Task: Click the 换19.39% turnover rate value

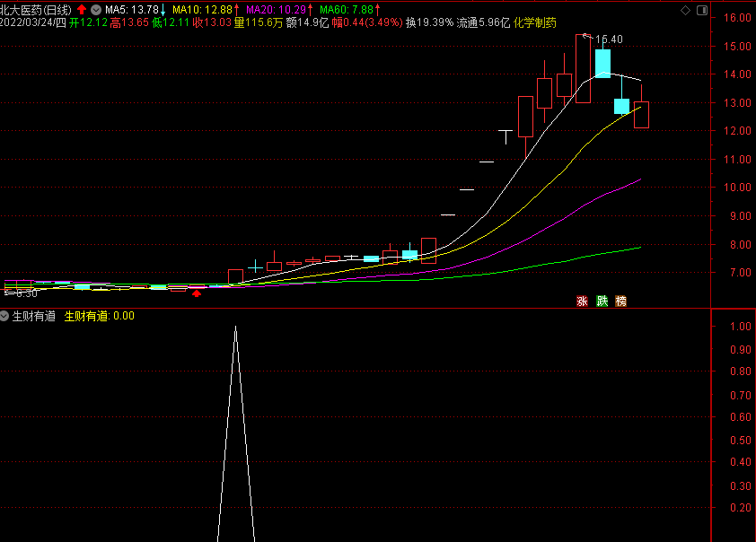Action: pyautogui.click(x=429, y=22)
